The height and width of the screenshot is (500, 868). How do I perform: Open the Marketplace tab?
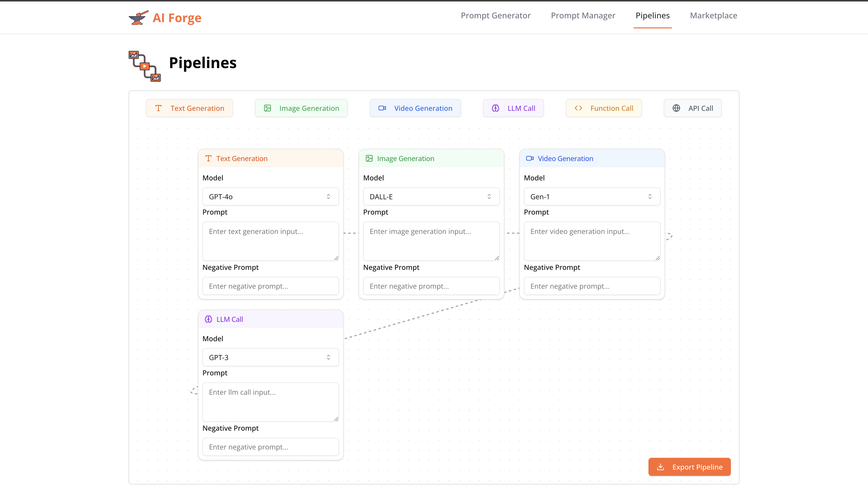click(713, 16)
